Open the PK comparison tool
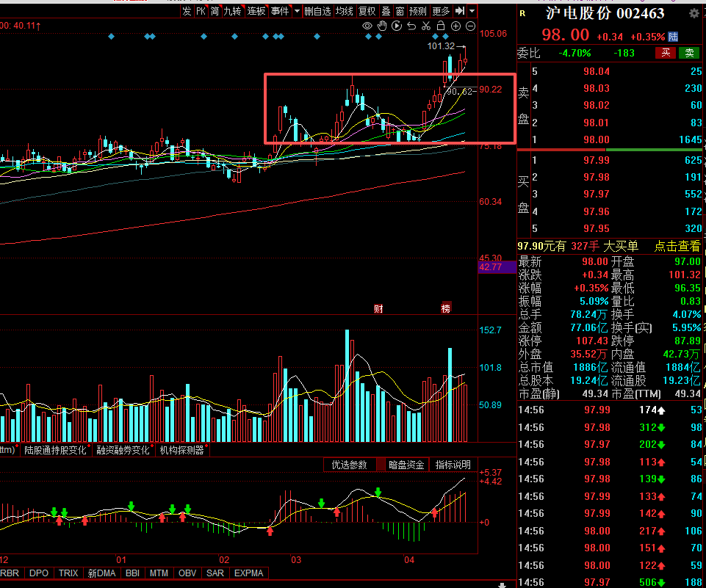Screen dimensions: 706x588 201,11
